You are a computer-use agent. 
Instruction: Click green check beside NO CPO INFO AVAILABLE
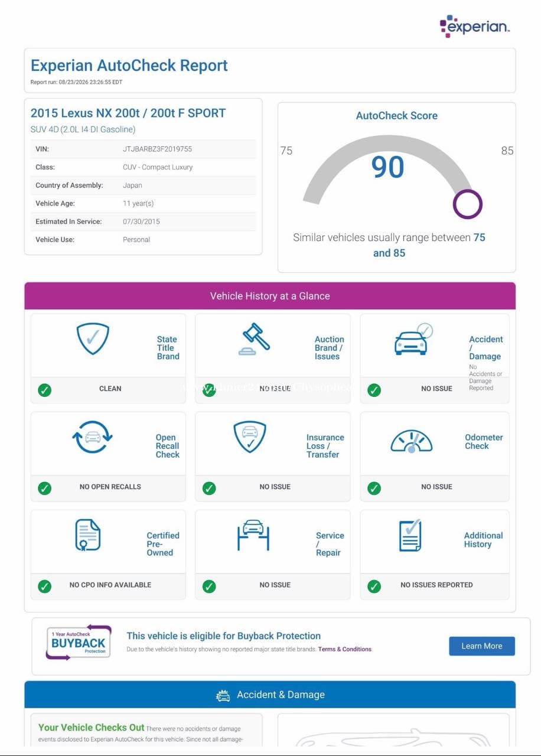[44, 586]
